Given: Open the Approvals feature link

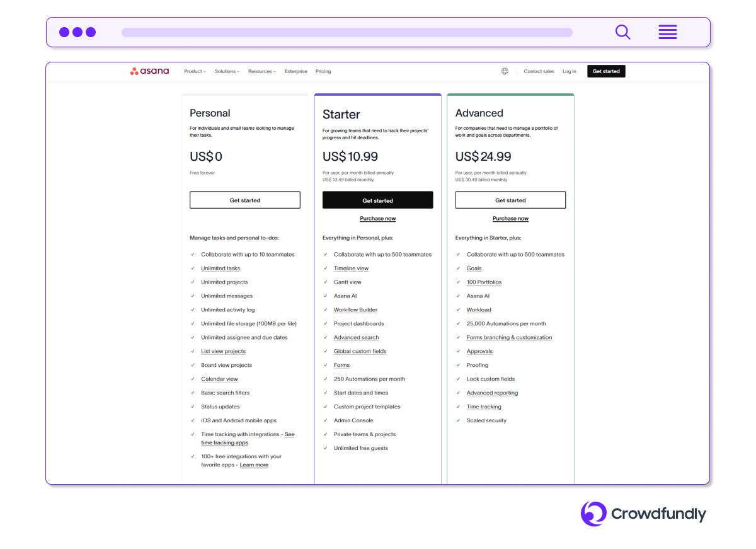Looking at the screenshot, I should [479, 352].
